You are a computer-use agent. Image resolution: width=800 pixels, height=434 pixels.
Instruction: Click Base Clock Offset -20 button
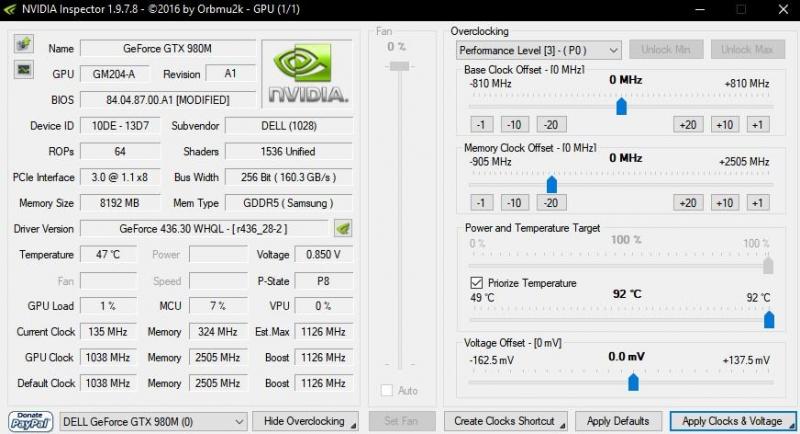(551, 125)
